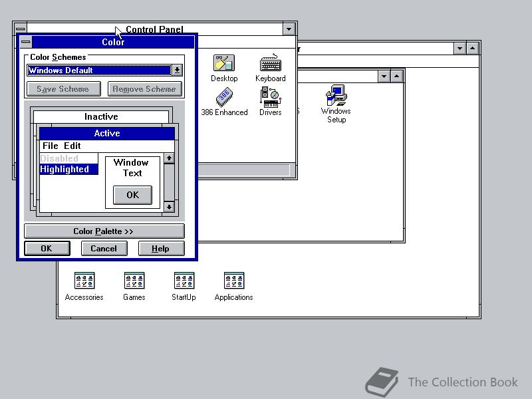Cancel the Color dialog
Image resolution: width=532 pixels, height=399 pixels.
coord(104,249)
